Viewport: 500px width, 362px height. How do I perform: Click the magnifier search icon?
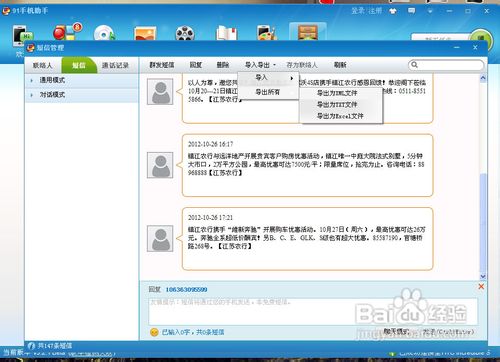414,65
